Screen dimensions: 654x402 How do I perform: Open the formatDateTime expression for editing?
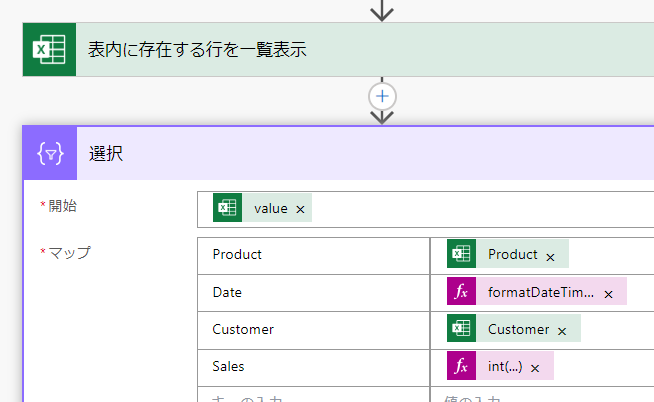click(540, 293)
